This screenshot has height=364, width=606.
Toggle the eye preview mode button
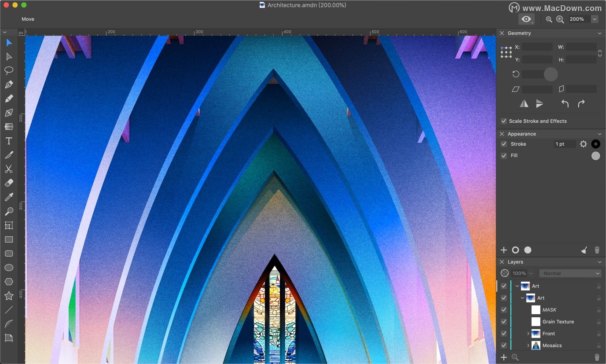pyautogui.click(x=526, y=19)
